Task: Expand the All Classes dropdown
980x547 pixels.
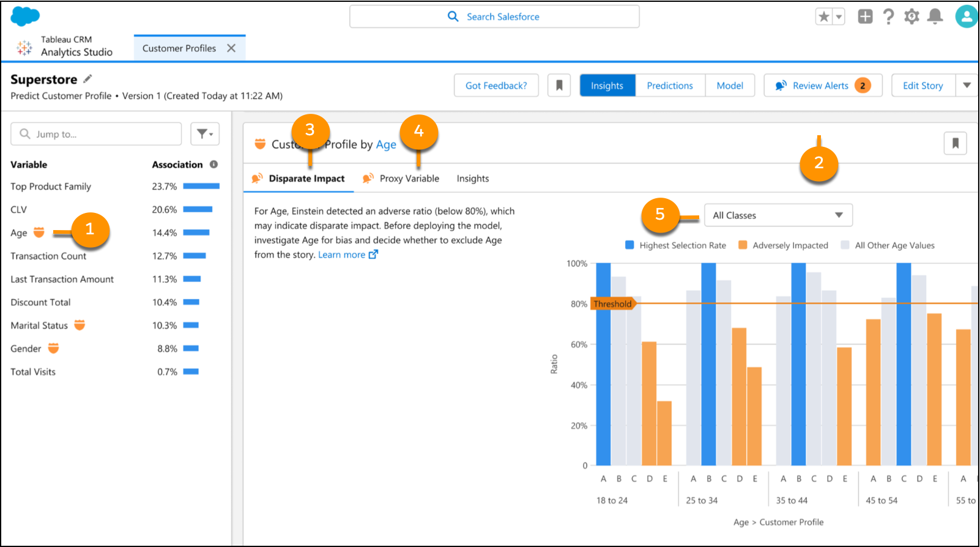Action: pos(778,215)
